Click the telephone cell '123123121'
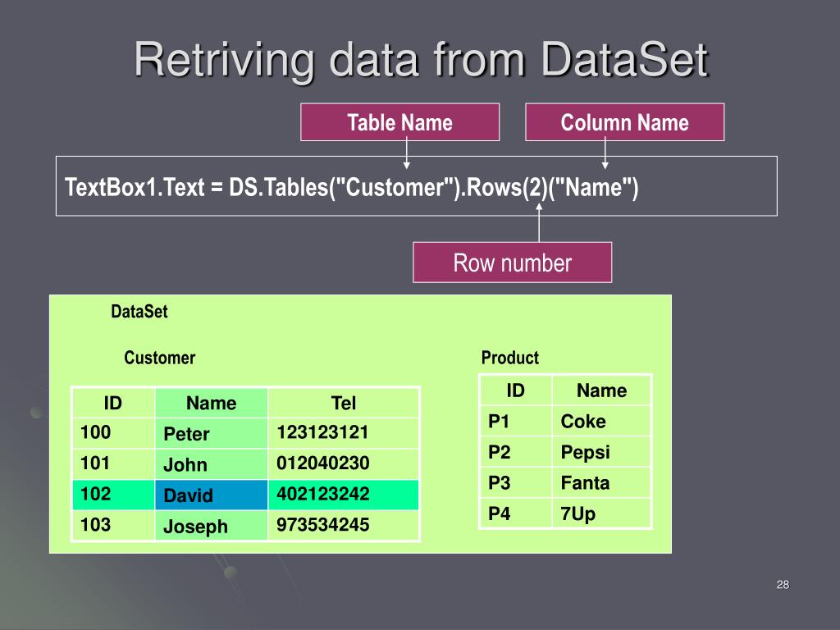Viewport: 840px width, 630px height. [344, 433]
